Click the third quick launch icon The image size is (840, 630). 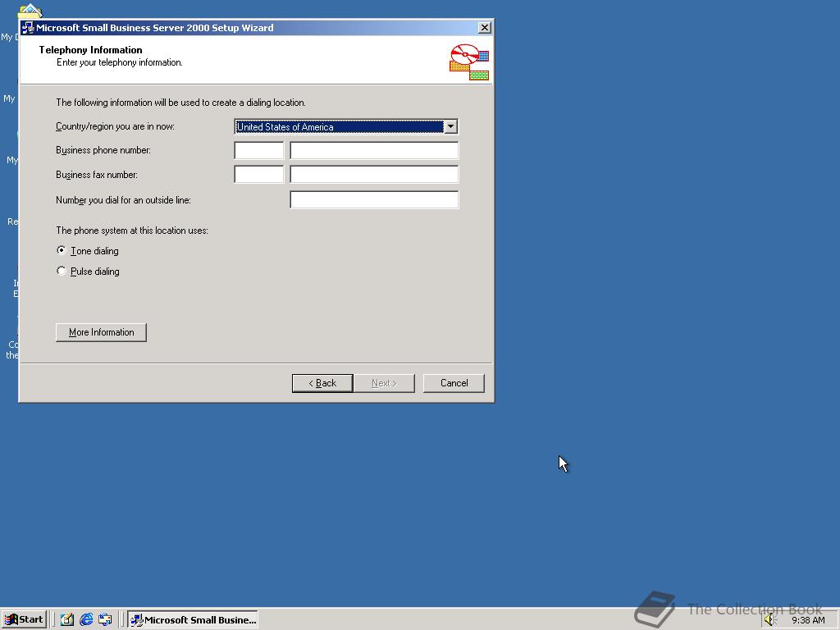(106, 620)
